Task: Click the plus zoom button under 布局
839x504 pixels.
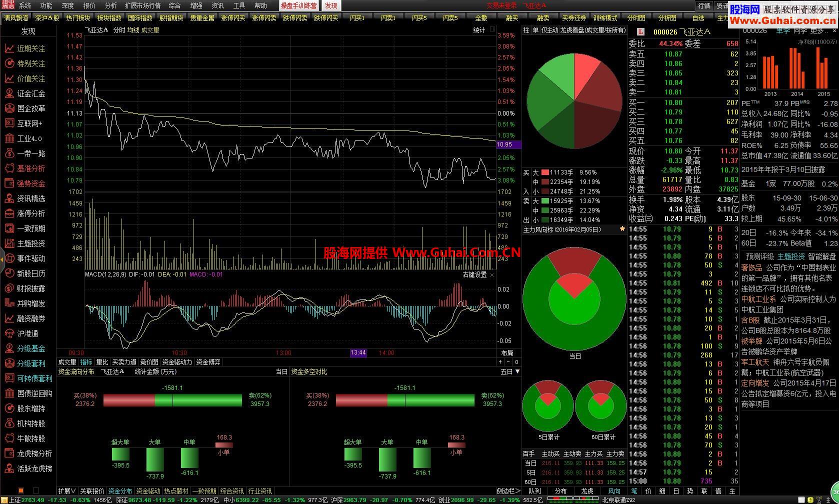Action: [501, 362]
